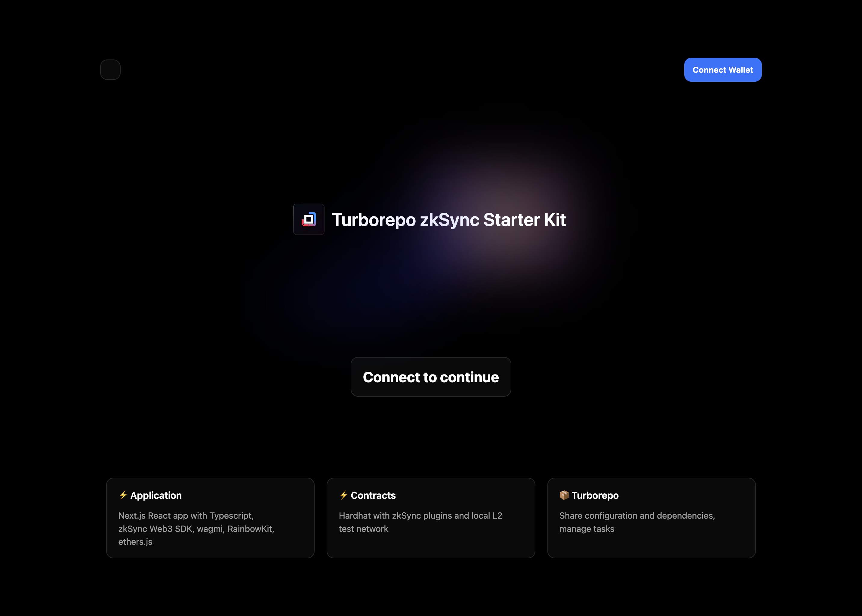This screenshot has width=862, height=616.
Task: Select the Application section heading
Action: point(156,495)
